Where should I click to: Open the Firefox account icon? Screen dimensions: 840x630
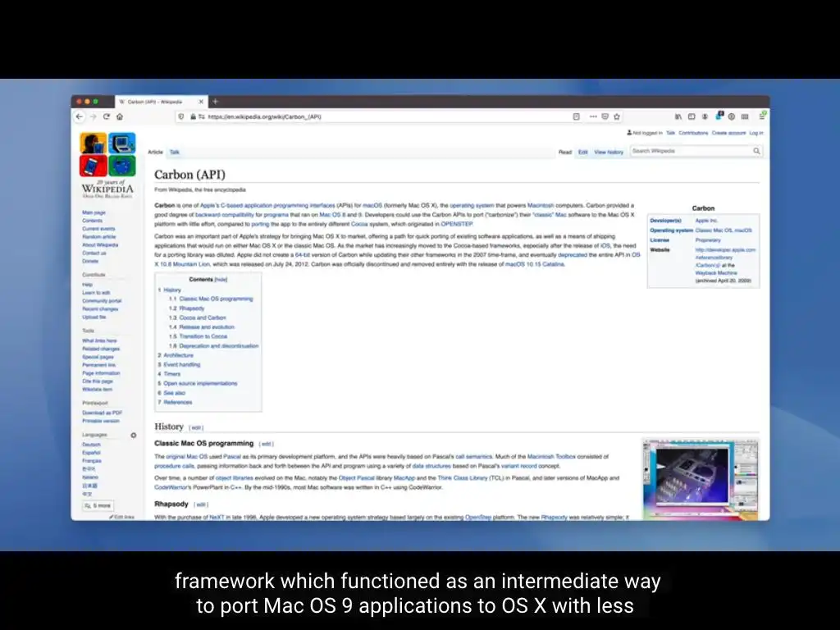705,116
